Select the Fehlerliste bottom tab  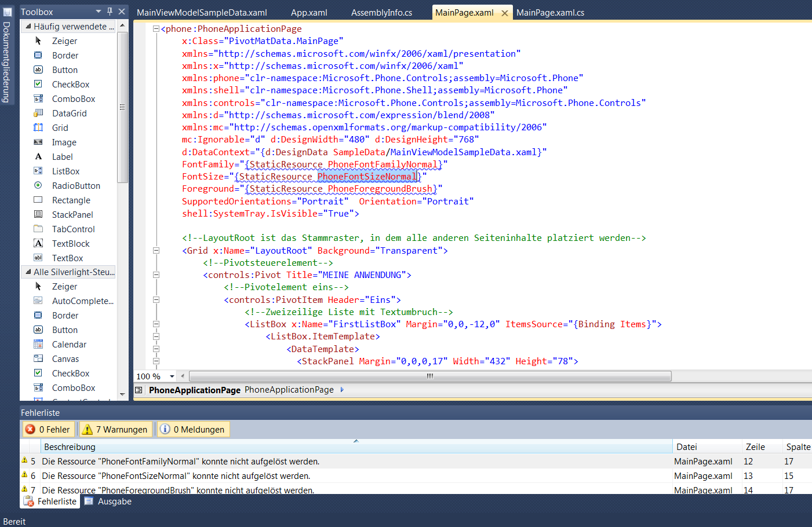51,502
